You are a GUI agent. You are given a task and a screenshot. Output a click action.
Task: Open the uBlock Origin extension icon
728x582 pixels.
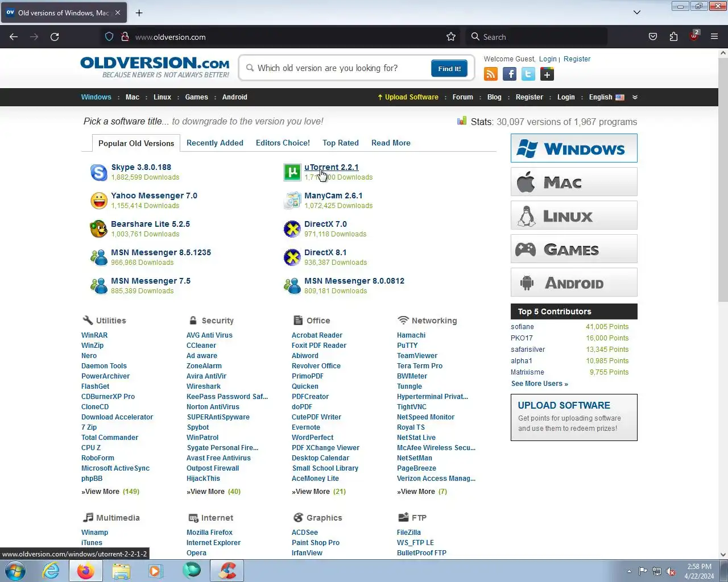click(x=694, y=36)
